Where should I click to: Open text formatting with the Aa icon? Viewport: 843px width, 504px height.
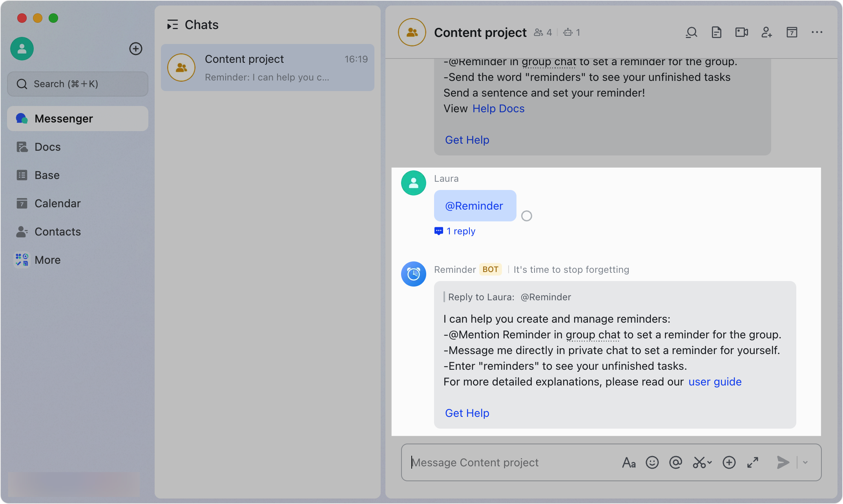629,462
